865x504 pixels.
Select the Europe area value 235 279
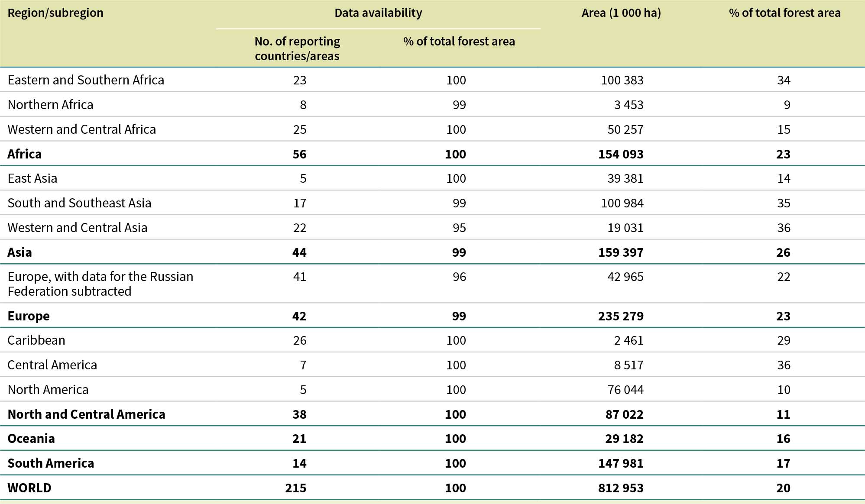pos(621,316)
